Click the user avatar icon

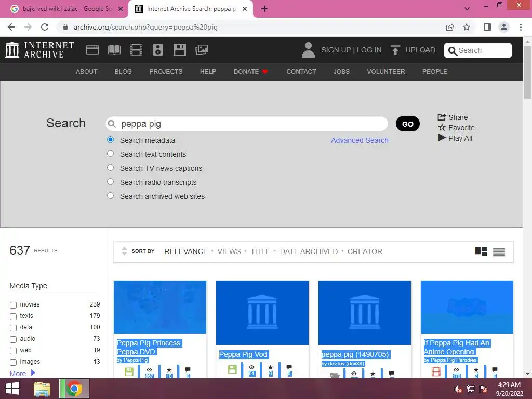(x=308, y=50)
